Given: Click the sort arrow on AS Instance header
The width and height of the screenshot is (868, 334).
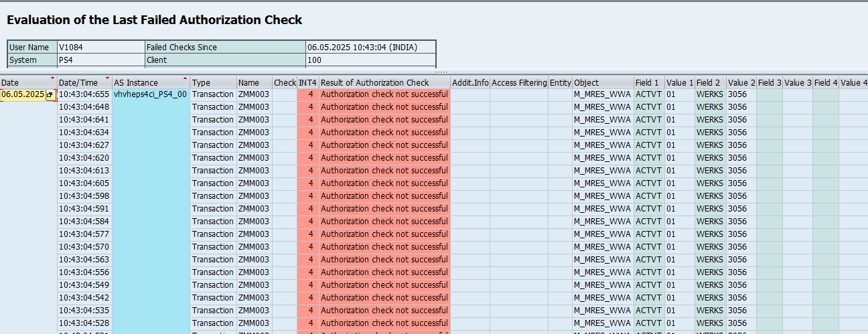Looking at the screenshot, I should (186, 79).
